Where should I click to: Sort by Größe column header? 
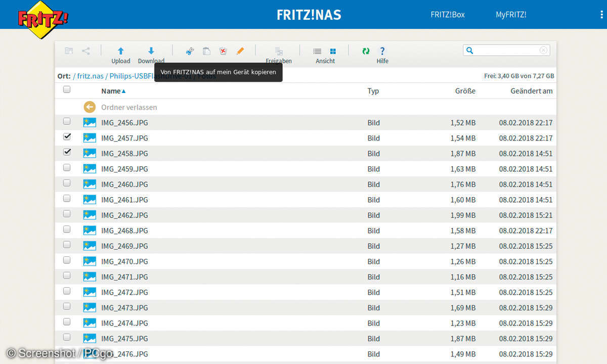click(x=465, y=91)
